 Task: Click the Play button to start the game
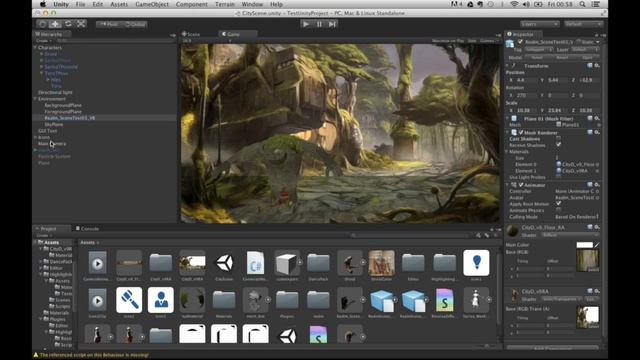tap(306, 24)
